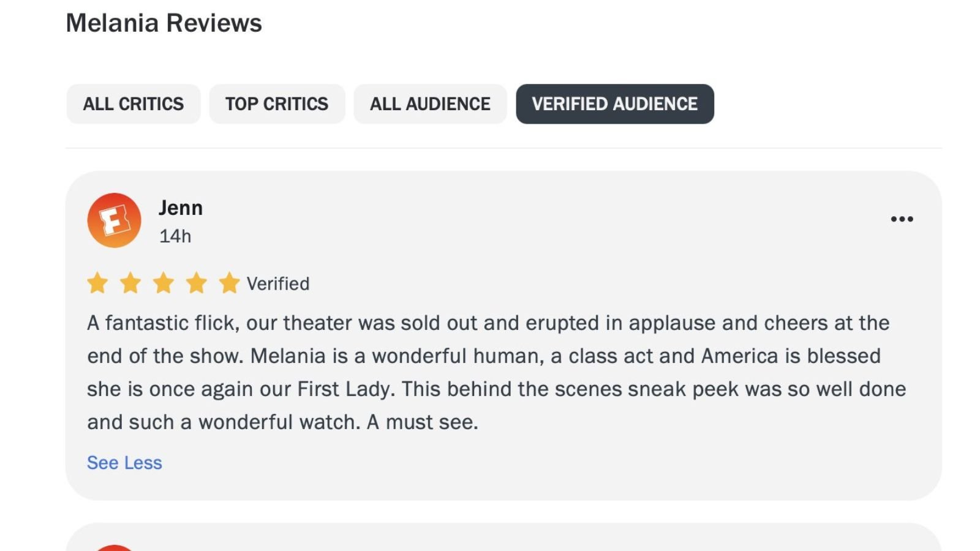Screen dimensions: 980x551
Task: Open the three-dot overflow menu on Jenn's review
Action: pos(902,219)
